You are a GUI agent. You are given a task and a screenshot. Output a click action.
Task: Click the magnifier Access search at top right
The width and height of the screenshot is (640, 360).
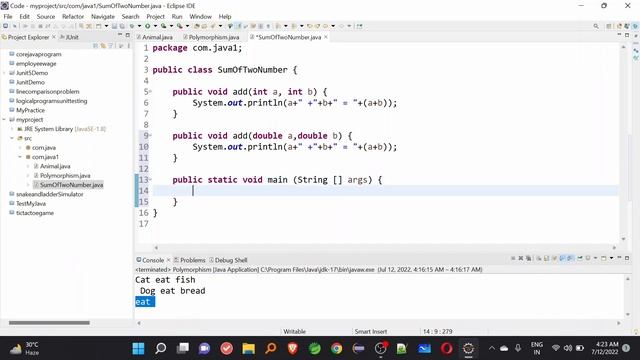coord(596,26)
